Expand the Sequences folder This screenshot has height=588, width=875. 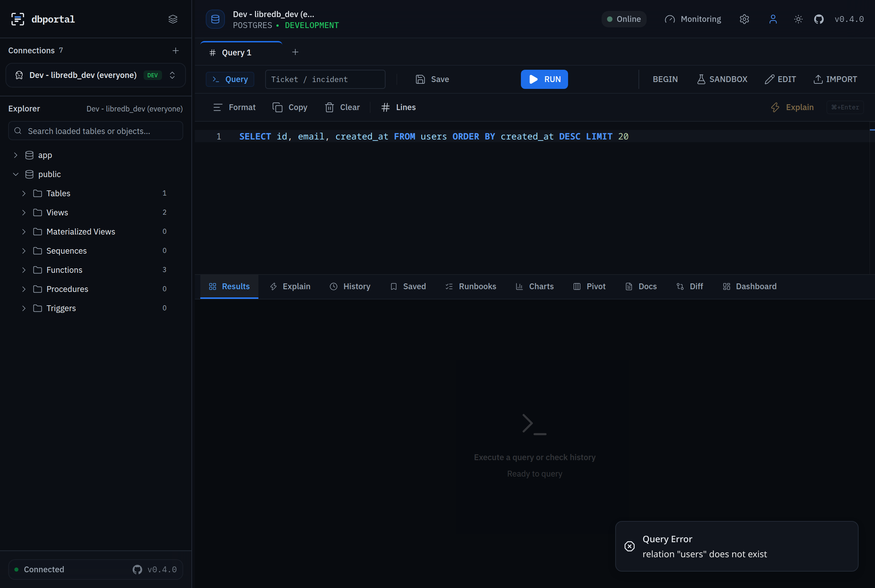click(x=24, y=251)
